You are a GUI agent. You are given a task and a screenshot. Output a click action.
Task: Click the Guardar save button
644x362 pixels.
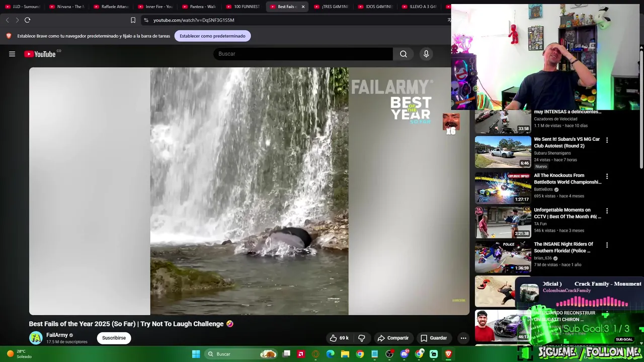433,338
